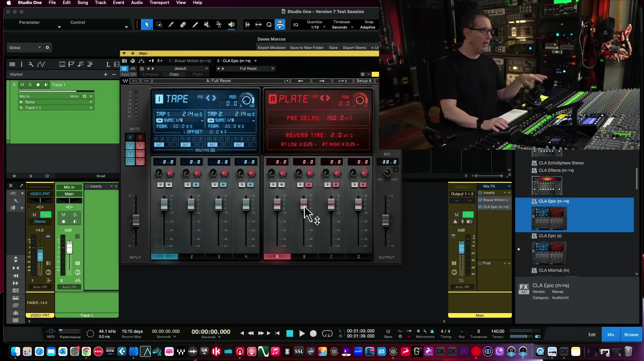Viewport: 644px width, 361px height.
Task: Toggle the plugin power bypass button
Action: click(x=124, y=68)
